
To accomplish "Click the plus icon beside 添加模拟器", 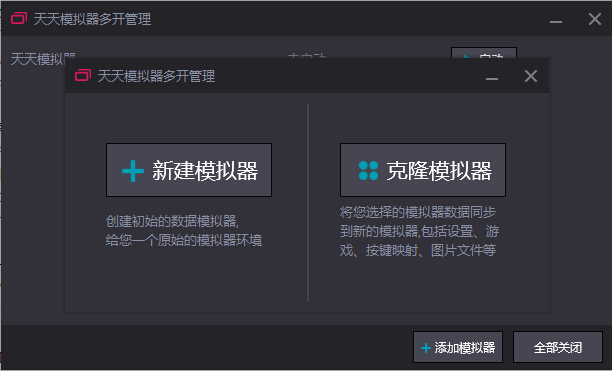I will pyautogui.click(x=426, y=348).
